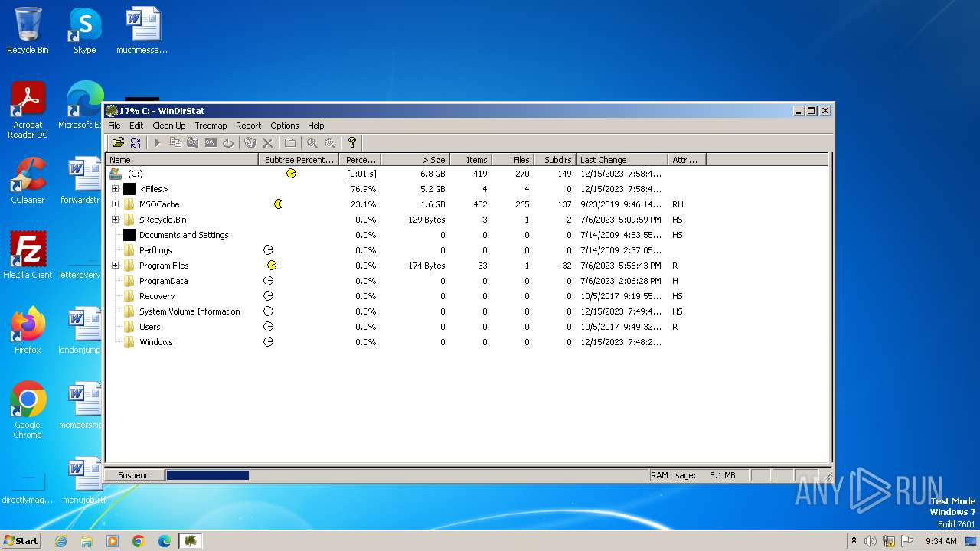Open the Report menu
The image size is (980, 551).
[x=249, y=126]
